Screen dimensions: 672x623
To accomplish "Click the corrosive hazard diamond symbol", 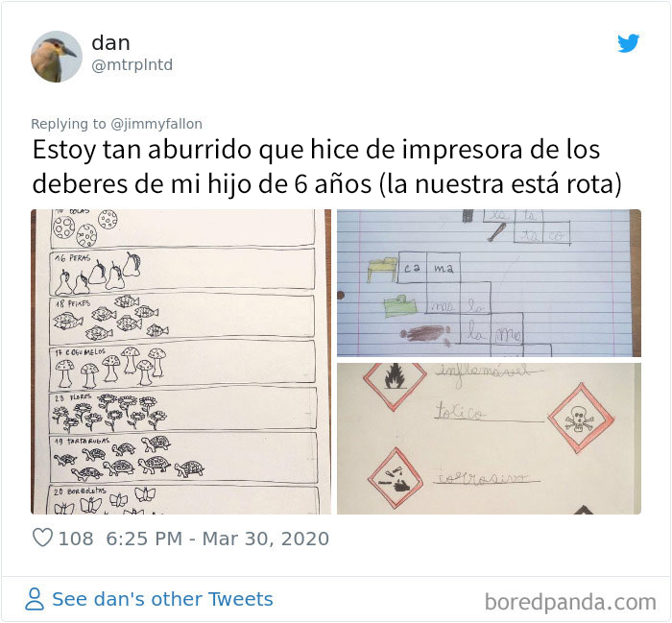I will coord(396,479).
